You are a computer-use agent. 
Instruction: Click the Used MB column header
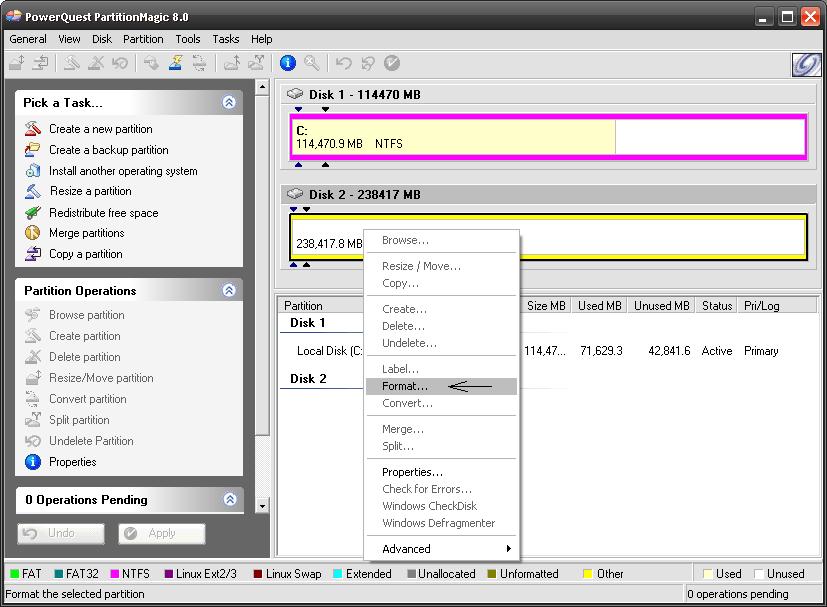coord(600,306)
